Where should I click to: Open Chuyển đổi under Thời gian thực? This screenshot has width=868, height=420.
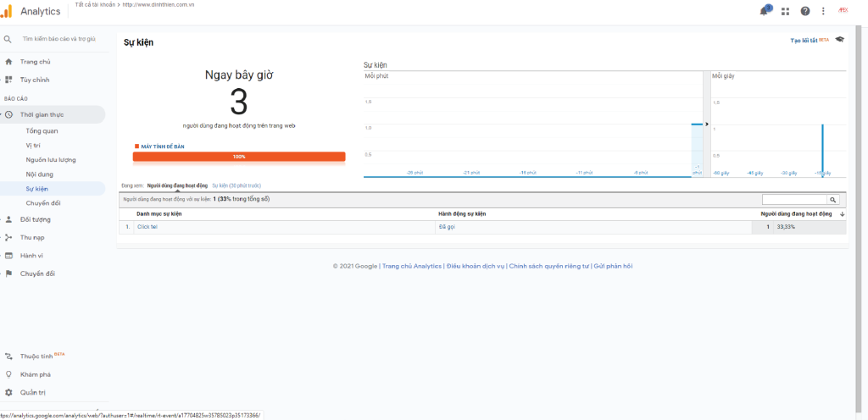[x=43, y=203]
